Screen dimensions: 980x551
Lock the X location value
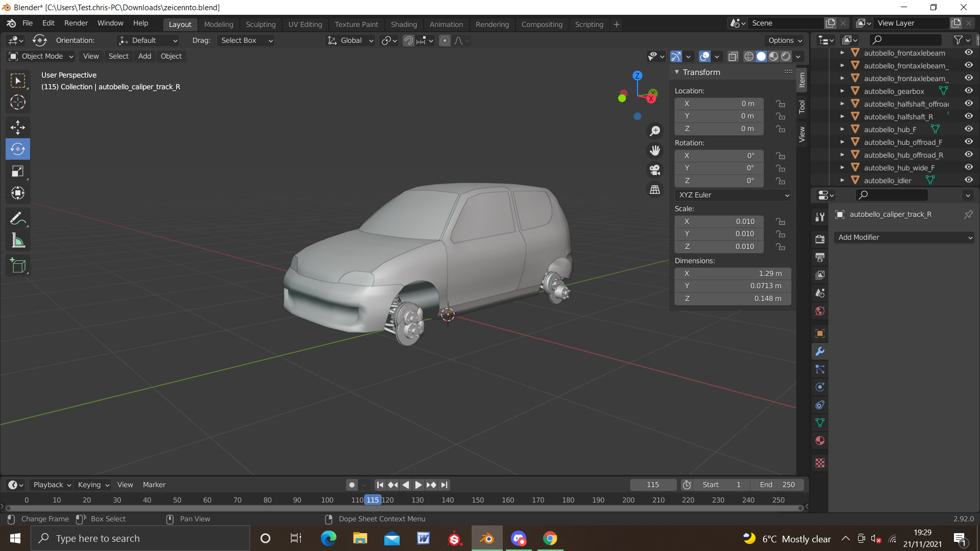pos(780,104)
